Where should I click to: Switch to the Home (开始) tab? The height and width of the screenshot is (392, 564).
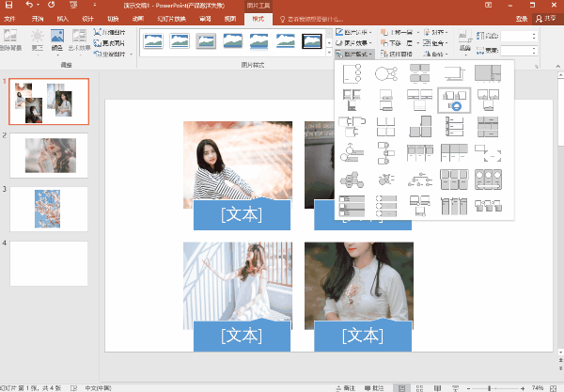tap(38, 19)
